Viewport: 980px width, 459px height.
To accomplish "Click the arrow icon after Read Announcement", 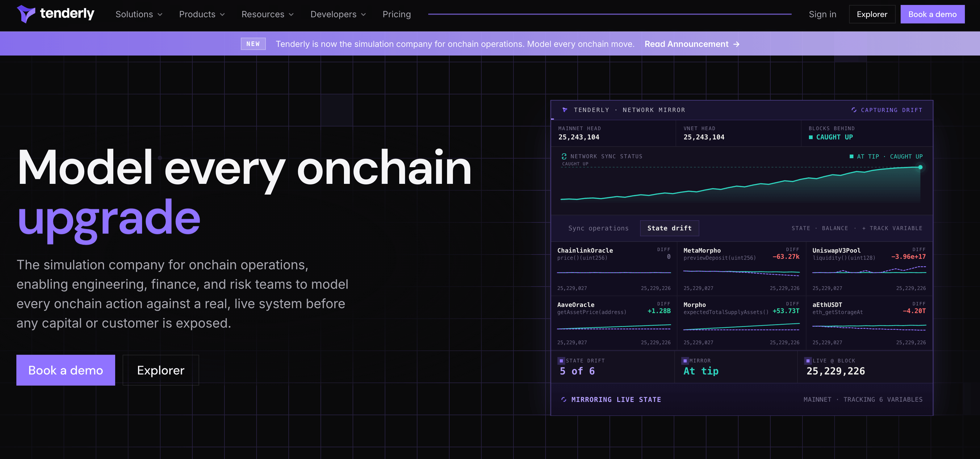I will click(x=736, y=44).
